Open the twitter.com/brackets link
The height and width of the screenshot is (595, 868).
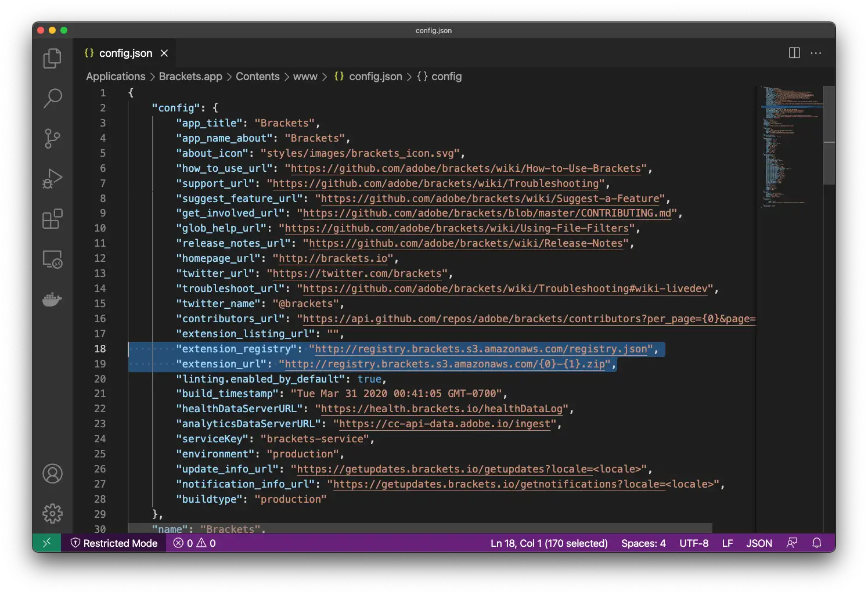click(357, 273)
